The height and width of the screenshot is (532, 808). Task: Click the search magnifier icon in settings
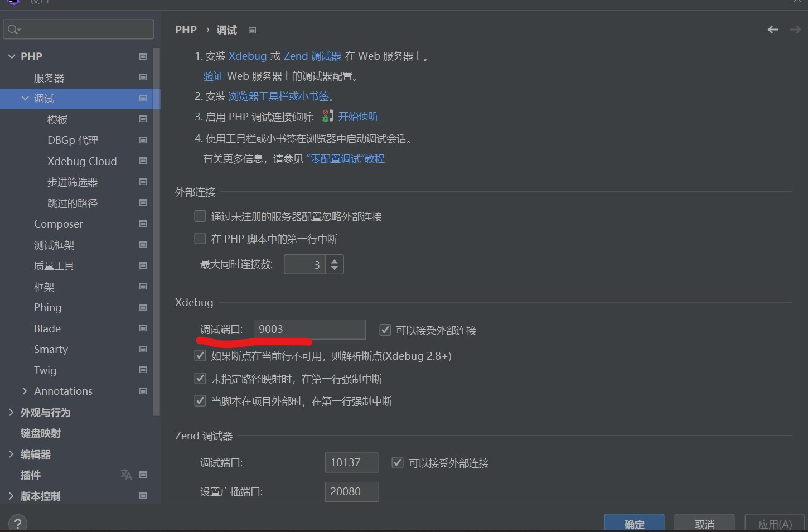(x=14, y=30)
